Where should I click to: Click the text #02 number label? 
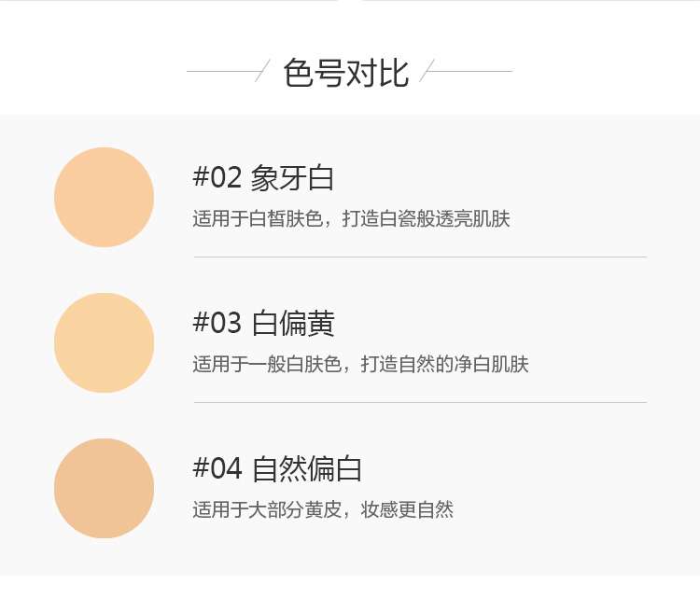[217, 177]
